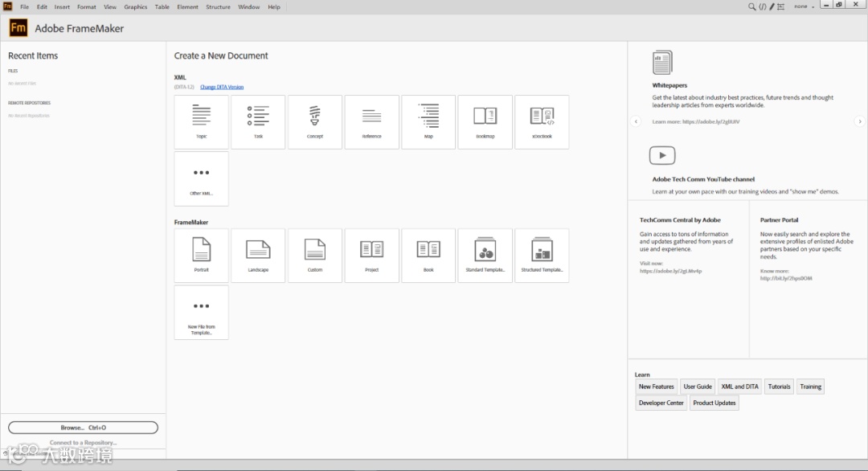Open the Window menu
This screenshot has height=471, width=868.
pos(249,7)
